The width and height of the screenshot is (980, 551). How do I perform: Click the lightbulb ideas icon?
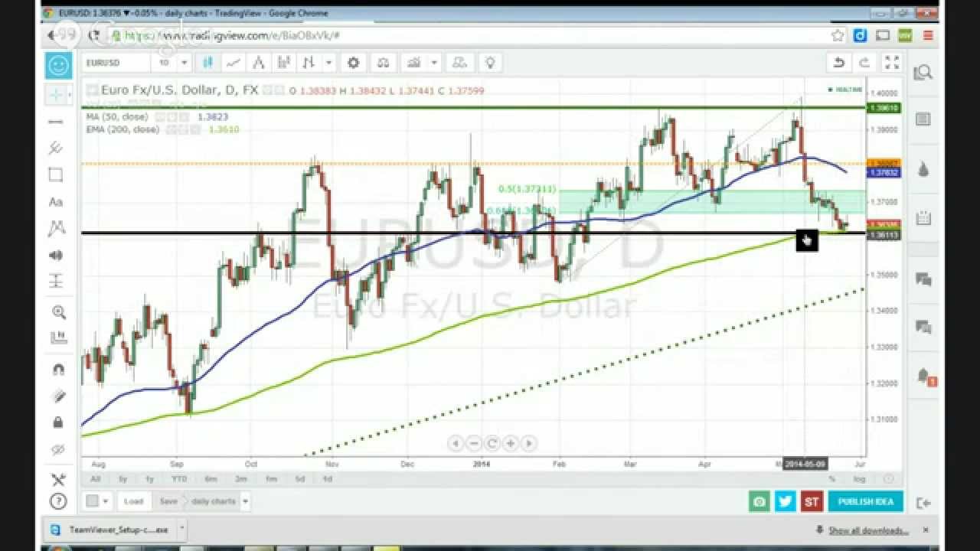tap(490, 63)
